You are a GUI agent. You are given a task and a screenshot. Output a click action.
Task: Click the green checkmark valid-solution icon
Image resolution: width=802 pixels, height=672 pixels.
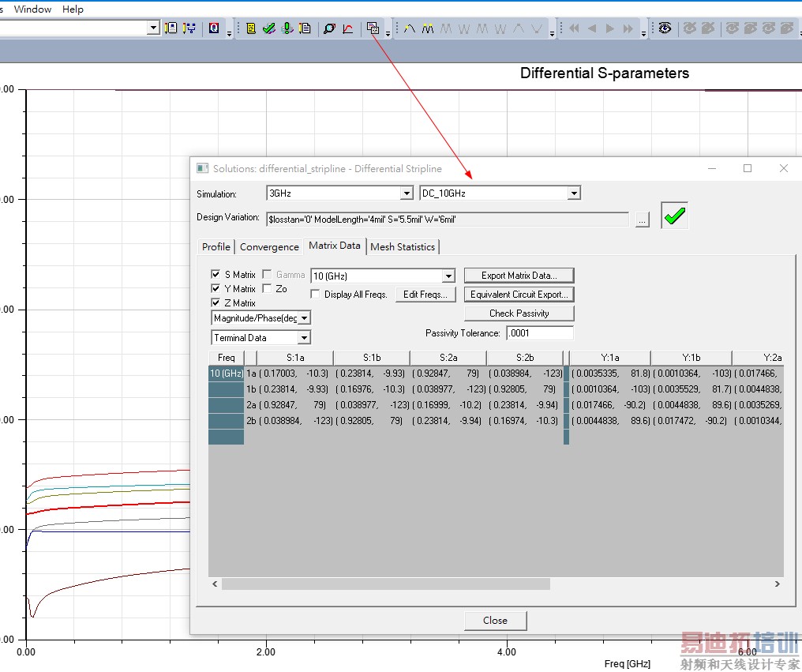(x=674, y=216)
